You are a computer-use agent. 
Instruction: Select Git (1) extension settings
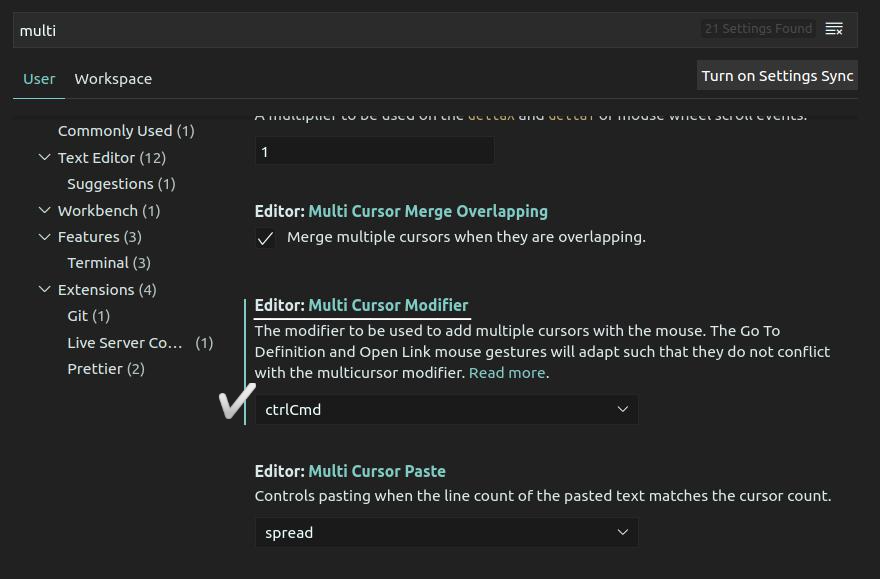(89, 316)
